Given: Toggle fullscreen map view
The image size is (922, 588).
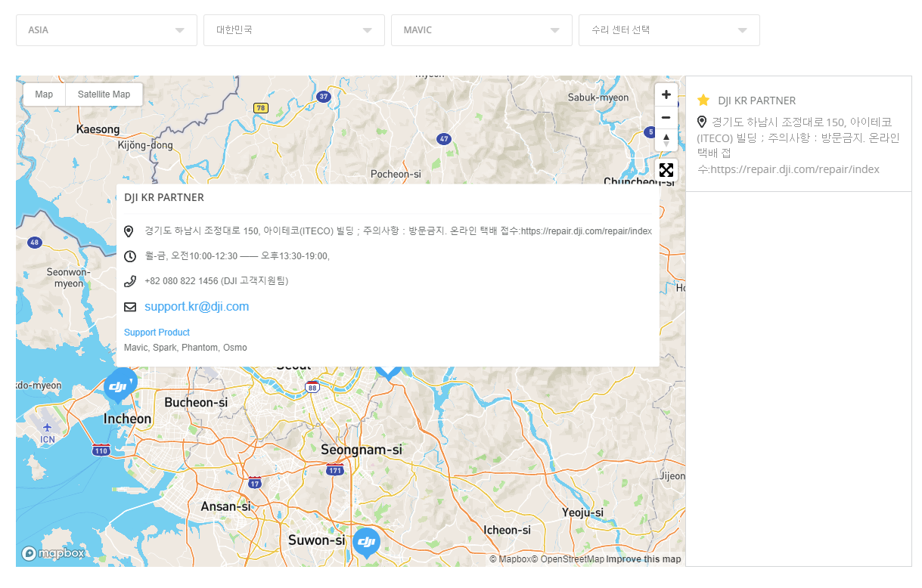Looking at the screenshot, I should pos(666,170).
